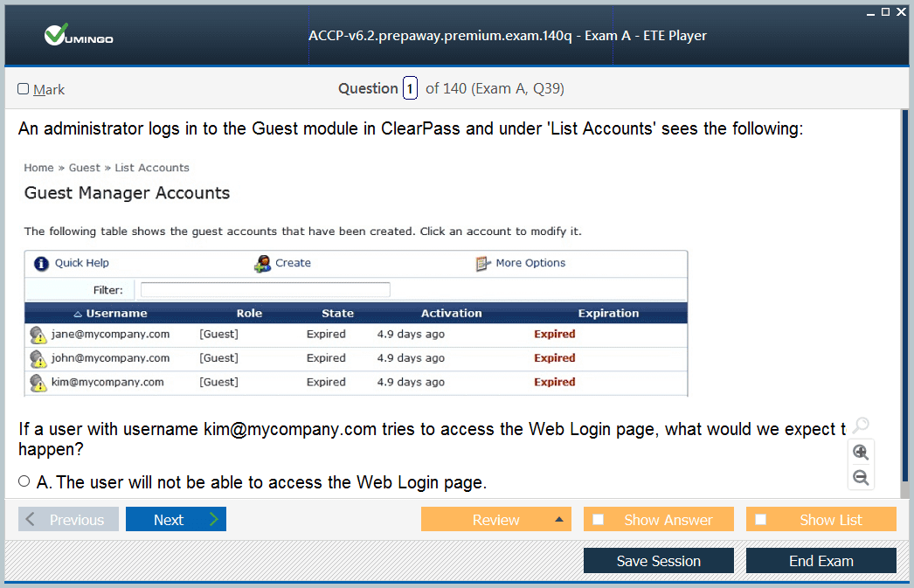Screen dimensions: 914x588
Task: Click the Expired state in kim's row
Action: click(x=327, y=383)
